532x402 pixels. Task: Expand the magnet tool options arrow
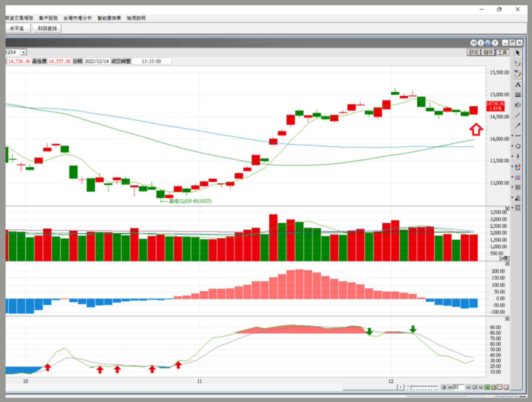pyautogui.click(x=512, y=167)
